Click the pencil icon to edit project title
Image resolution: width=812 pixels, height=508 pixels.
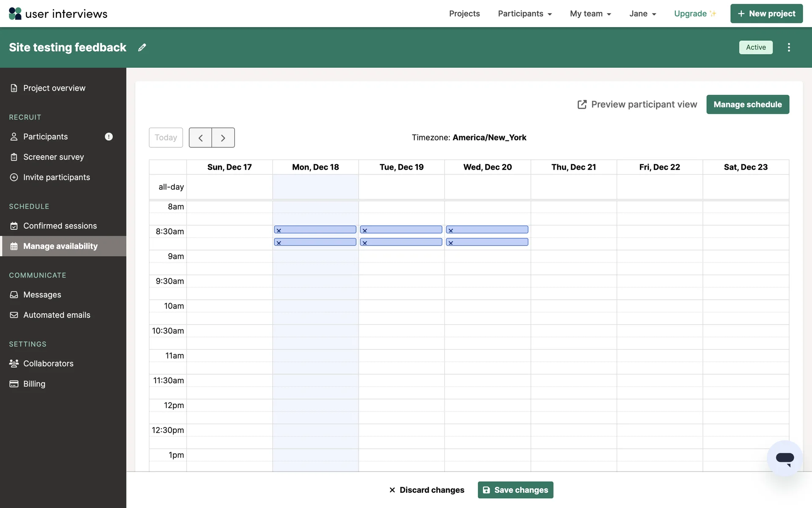[x=142, y=47]
